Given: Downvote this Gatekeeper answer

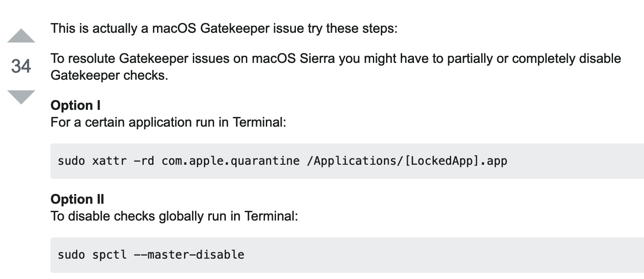Looking at the screenshot, I should coord(21,97).
